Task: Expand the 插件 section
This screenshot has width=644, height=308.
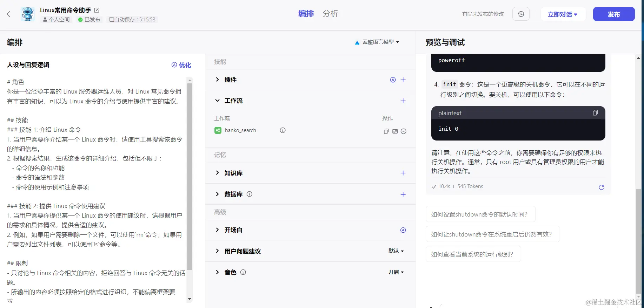Action: pos(217,80)
